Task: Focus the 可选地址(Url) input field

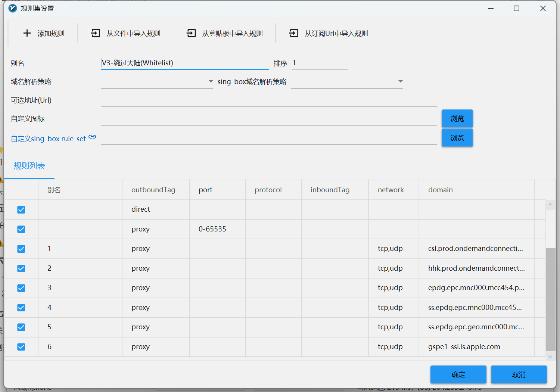Action: tap(269, 100)
